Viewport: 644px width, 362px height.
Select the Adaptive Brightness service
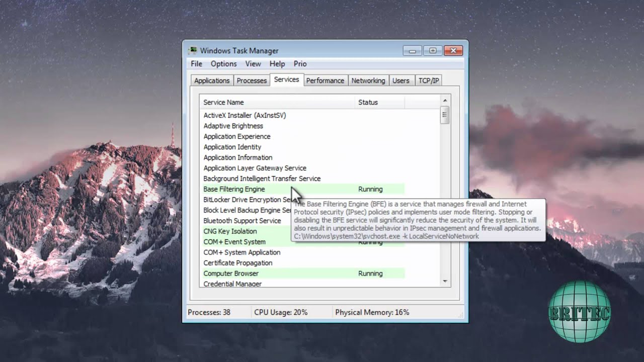pos(233,126)
